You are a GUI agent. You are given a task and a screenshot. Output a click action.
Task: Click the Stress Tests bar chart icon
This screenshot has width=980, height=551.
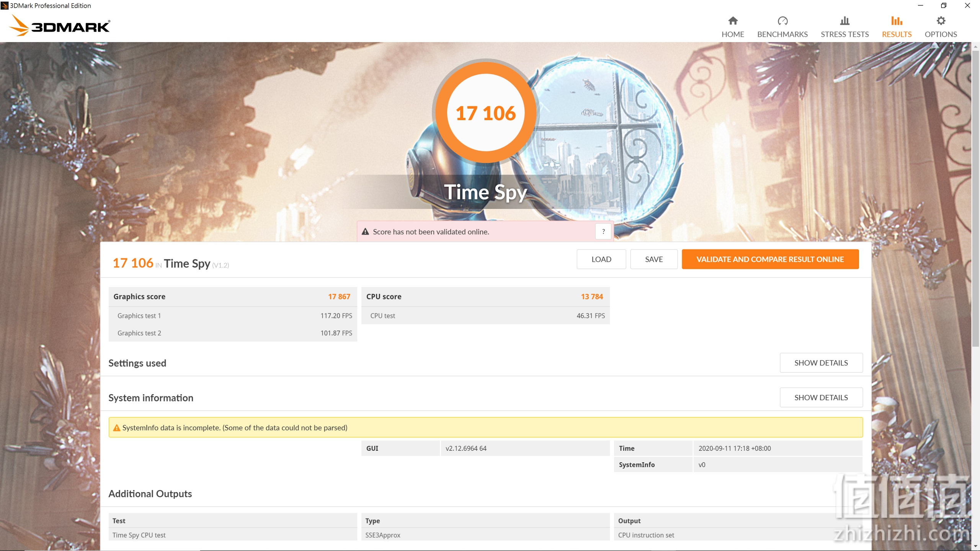pos(844,21)
